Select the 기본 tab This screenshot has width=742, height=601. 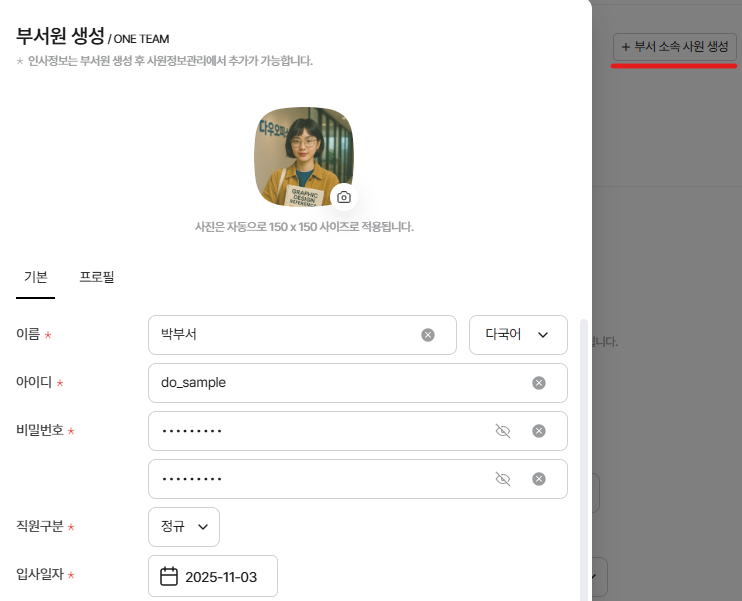35,277
